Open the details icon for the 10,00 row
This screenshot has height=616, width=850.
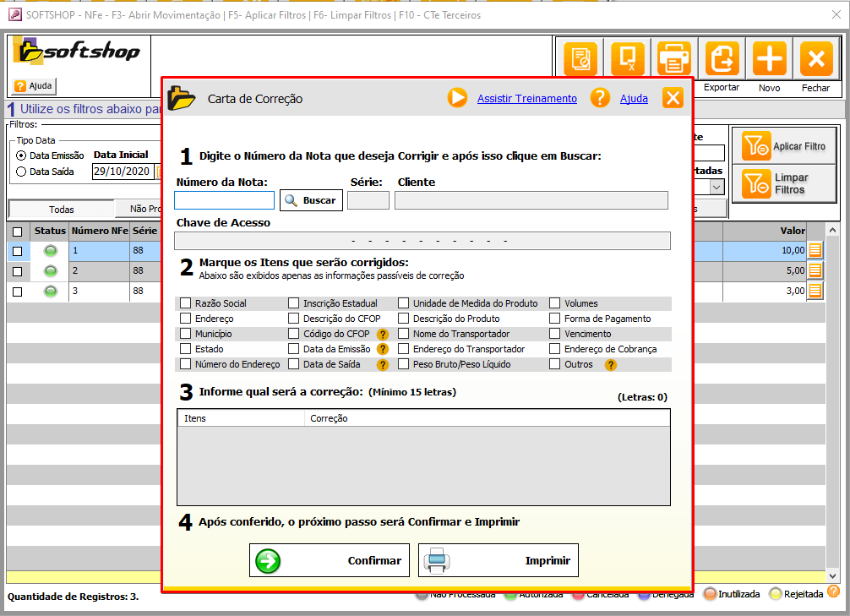coord(815,250)
